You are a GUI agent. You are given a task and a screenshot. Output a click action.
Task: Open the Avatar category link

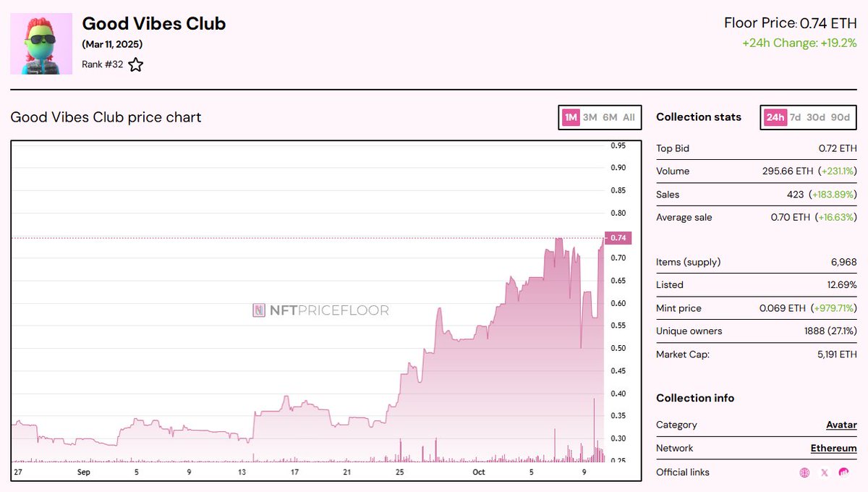841,425
